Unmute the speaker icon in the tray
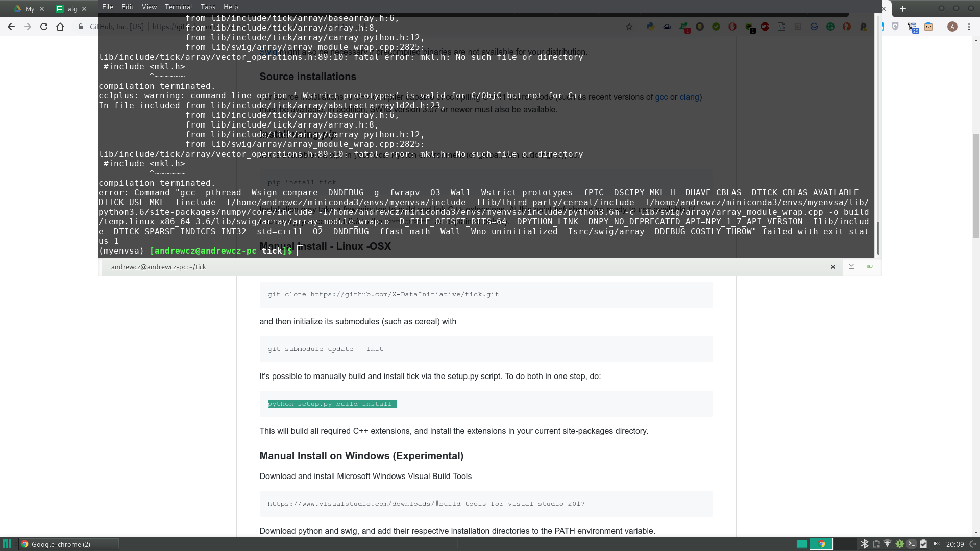This screenshot has height=551, width=980. 937,544
